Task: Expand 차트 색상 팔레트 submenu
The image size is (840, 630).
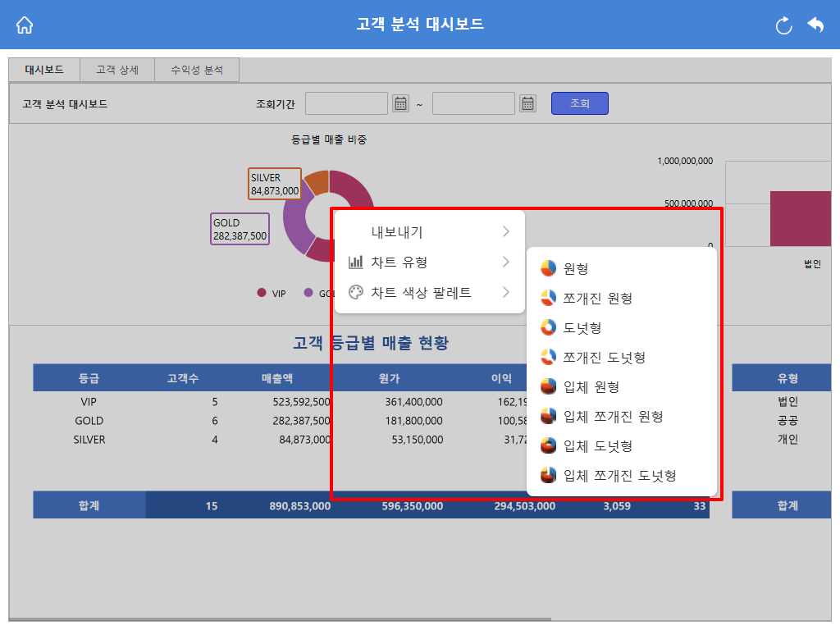Action: (x=430, y=293)
